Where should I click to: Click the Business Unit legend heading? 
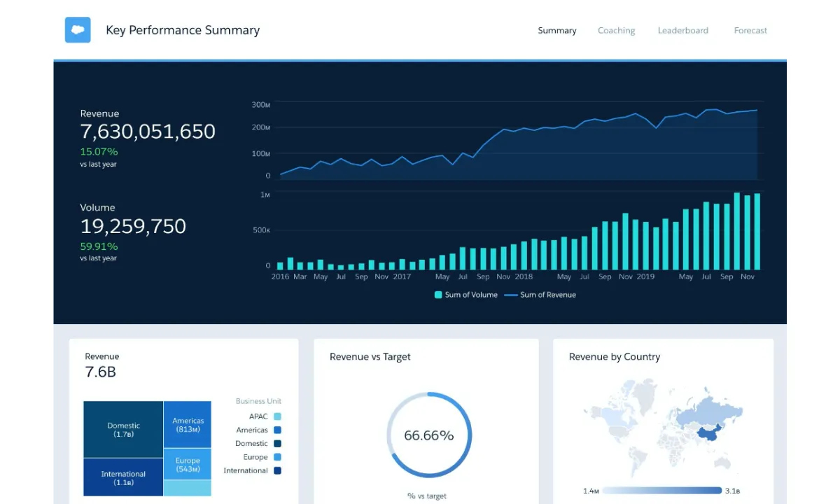pos(258,401)
